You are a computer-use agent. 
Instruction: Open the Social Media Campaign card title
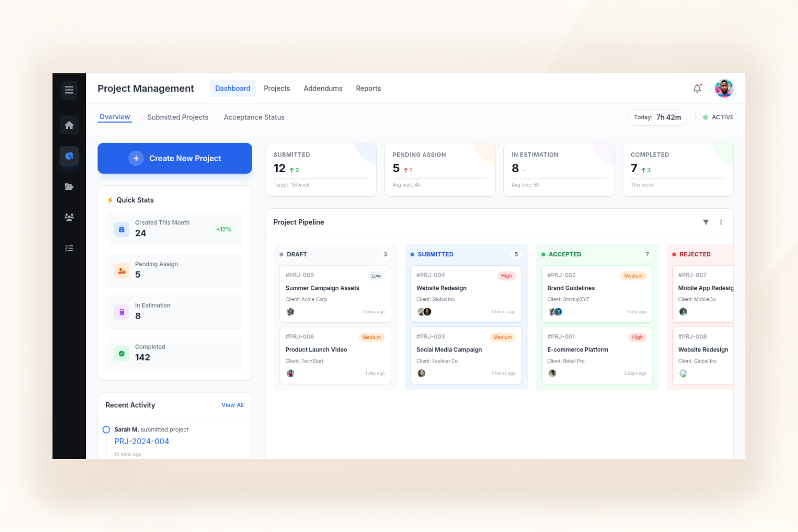(x=449, y=350)
